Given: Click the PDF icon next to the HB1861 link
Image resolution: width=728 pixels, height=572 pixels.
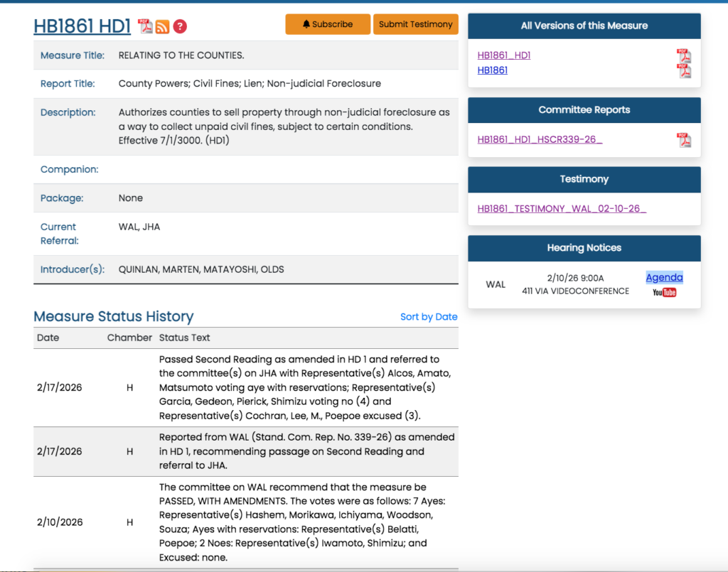Looking at the screenshot, I should click(683, 70).
